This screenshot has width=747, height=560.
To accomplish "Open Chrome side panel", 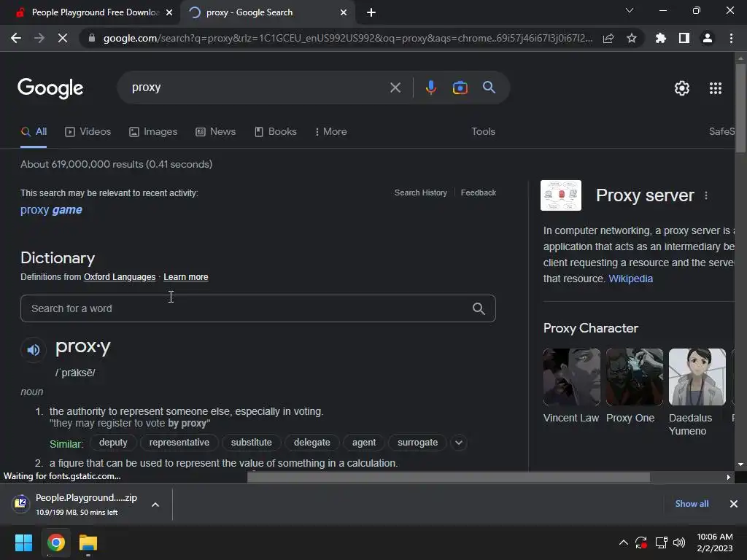I will [684, 38].
